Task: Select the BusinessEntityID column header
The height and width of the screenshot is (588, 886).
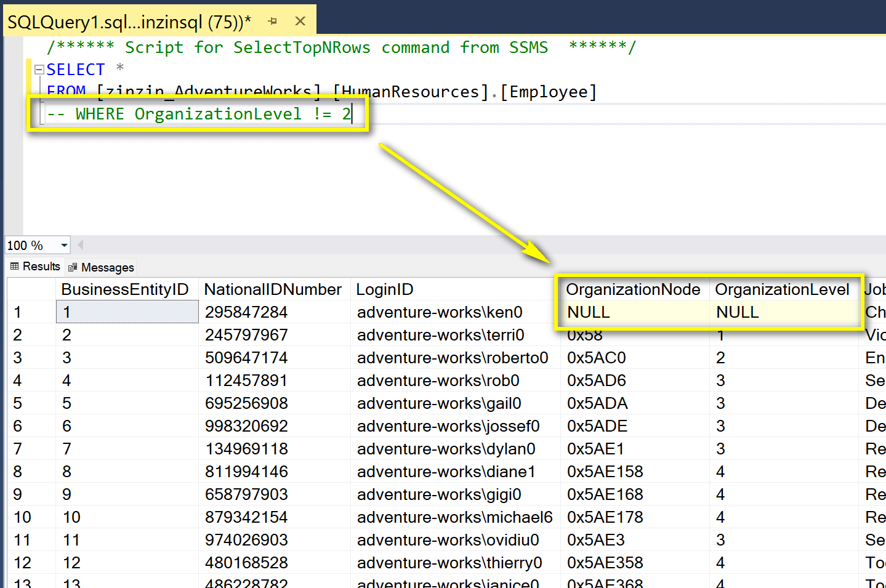Action: pyautogui.click(x=127, y=289)
